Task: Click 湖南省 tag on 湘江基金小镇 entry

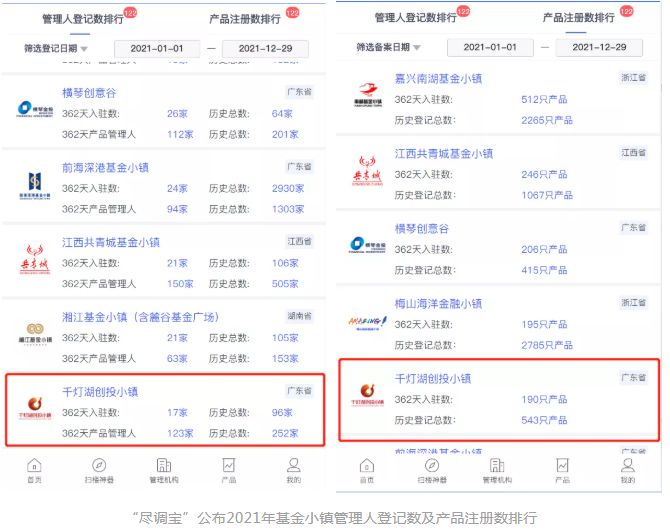Action: point(300,316)
